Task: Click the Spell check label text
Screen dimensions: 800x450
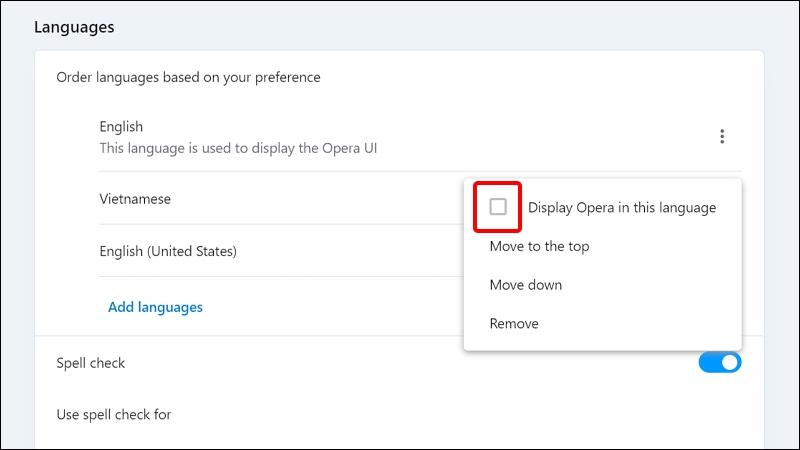Action: [91, 363]
